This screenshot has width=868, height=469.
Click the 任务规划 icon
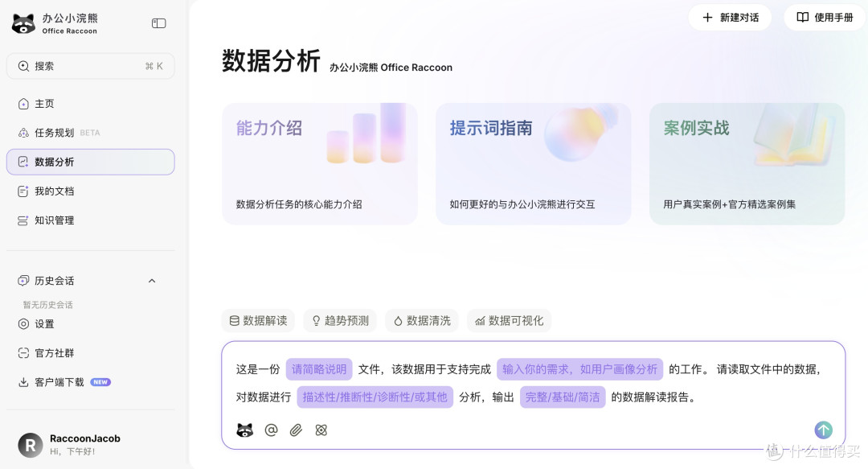point(23,133)
